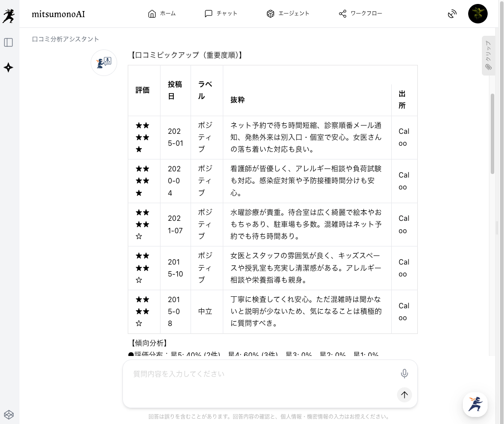Open the user profile avatar
Viewport: 504px width, 424px height.
click(x=477, y=14)
